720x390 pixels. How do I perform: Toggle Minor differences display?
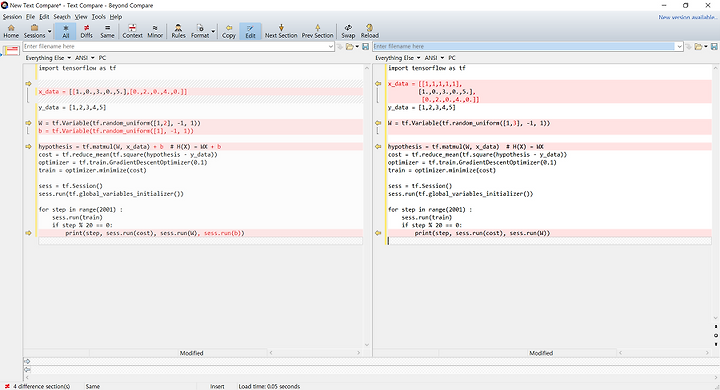pyautogui.click(x=155, y=31)
